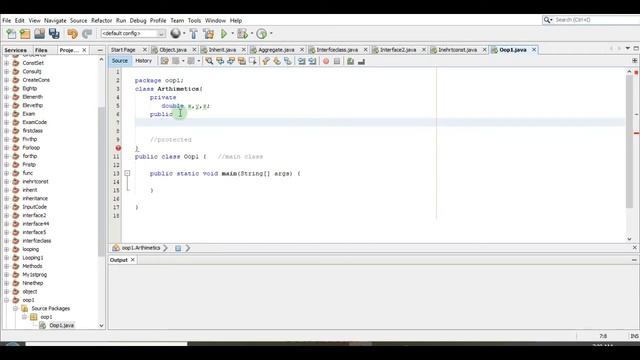Screen dimensions: 640x360
Task: Collapse the oop1 project node
Action: coord(7,300)
